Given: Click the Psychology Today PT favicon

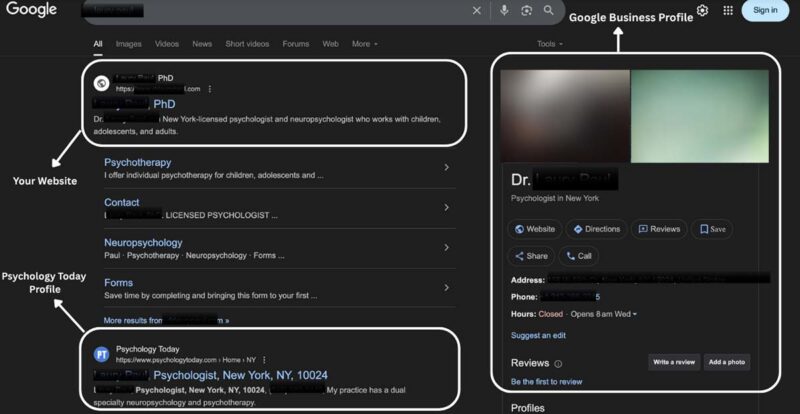Looking at the screenshot, I should pyautogui.click(x=102, y=354).
